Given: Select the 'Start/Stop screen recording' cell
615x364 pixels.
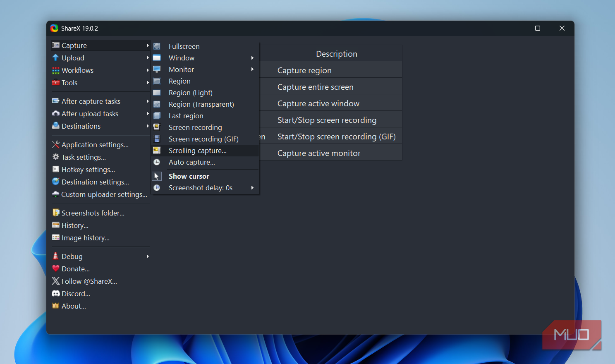Looking at the screenshot, I should pos(337,120).
